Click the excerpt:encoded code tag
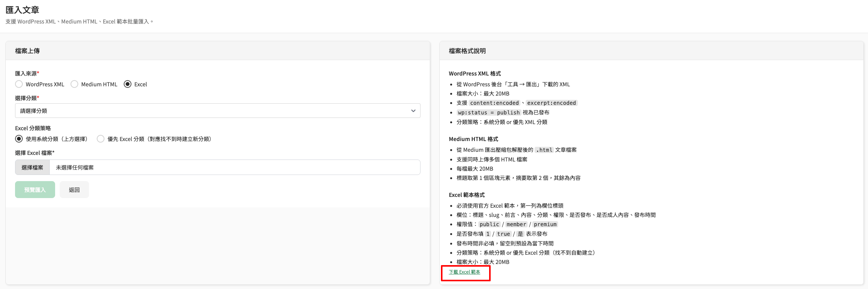 552,103
